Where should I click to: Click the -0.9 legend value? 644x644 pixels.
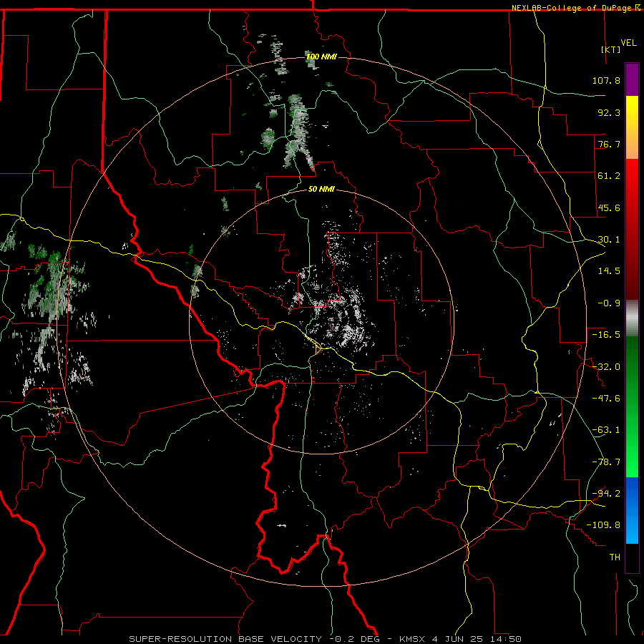click(x=609, y=303)
